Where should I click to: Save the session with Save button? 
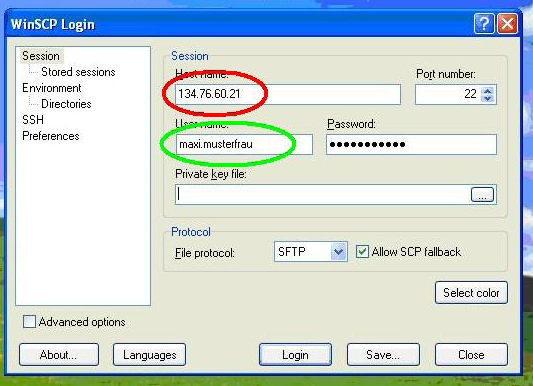point(383,355)
